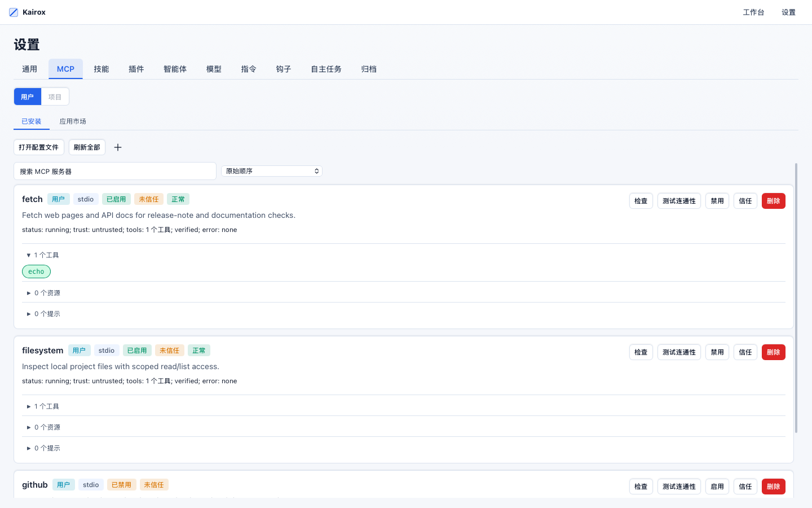
Task: Open the 原始顺序 sort dropdown
Action: 272,171
